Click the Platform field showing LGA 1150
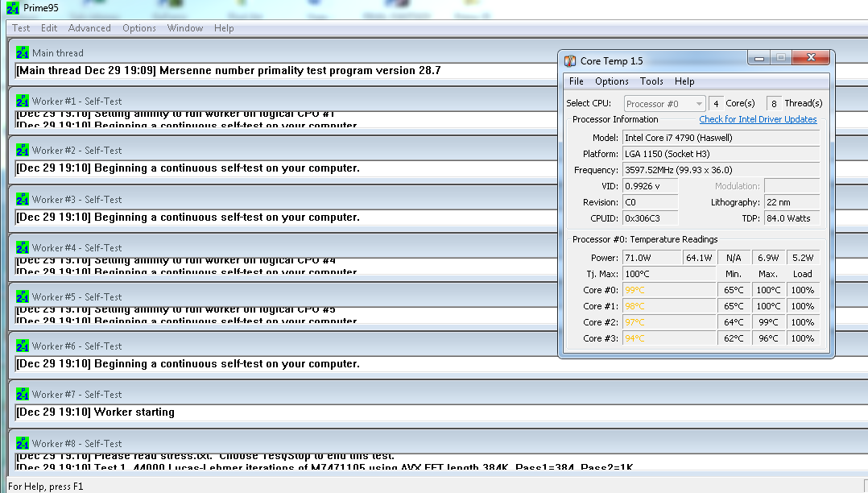This screenshot has height=493, width=868. (721, 153)
